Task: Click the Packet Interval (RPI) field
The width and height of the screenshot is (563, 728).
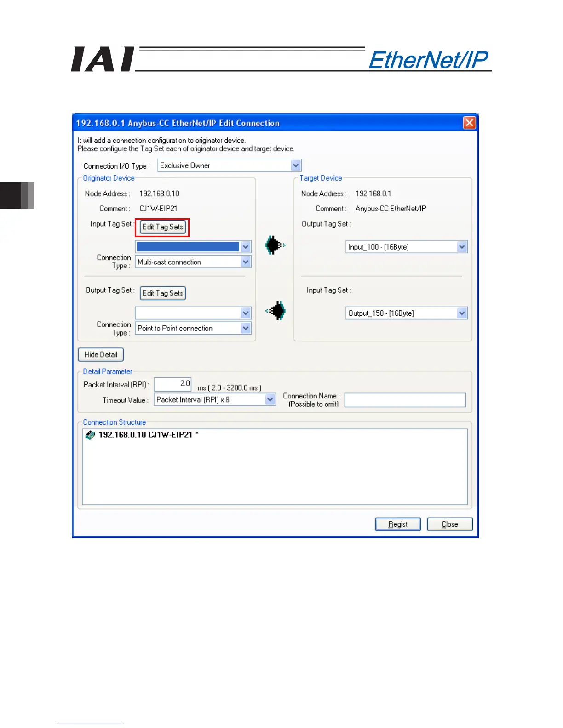Action: pos(172,384)
